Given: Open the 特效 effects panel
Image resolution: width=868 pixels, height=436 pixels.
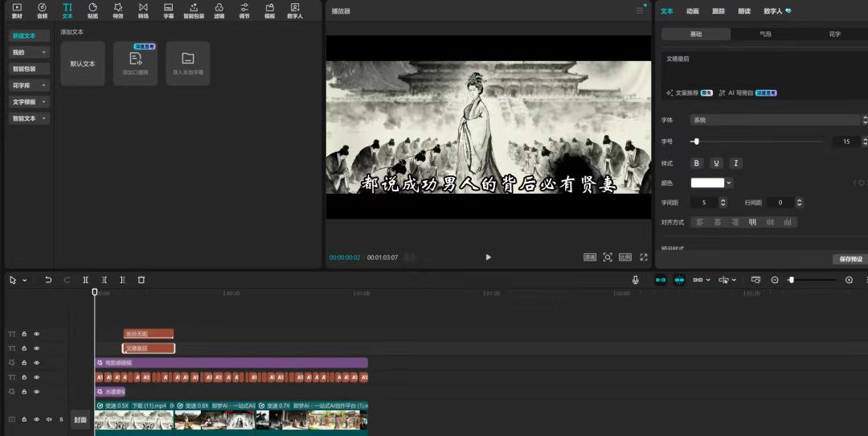Looking at the screenshot, I should tap(118, 10).
